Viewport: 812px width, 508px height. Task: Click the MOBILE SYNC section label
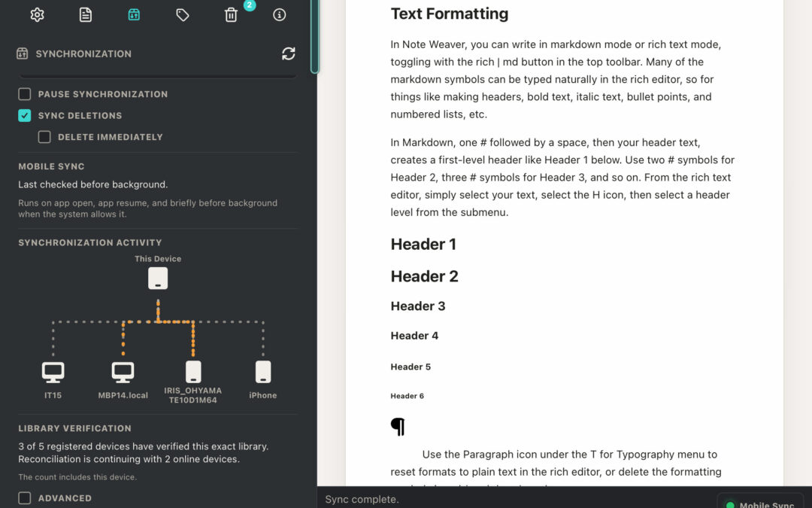tap(51, 166)
